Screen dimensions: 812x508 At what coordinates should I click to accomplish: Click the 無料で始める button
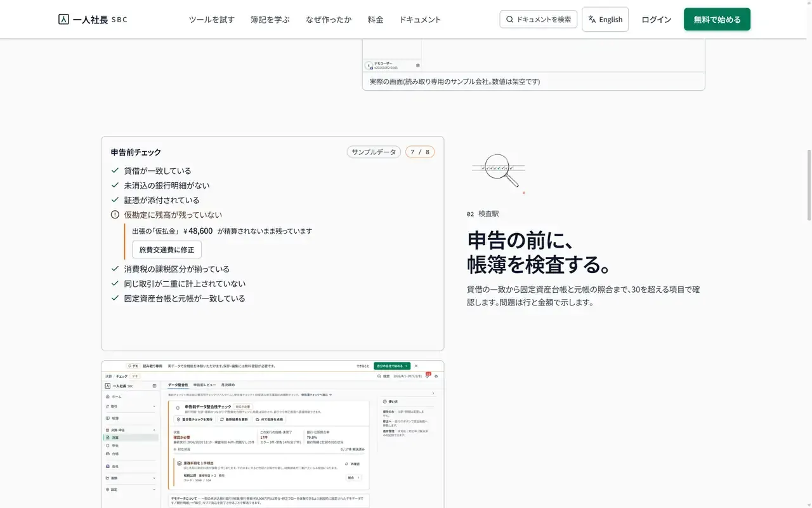717,19
